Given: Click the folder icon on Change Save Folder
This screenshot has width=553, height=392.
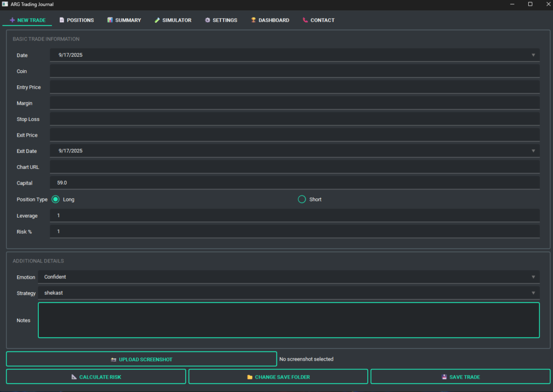Looking at the screenshot, I should pos(249,377).
